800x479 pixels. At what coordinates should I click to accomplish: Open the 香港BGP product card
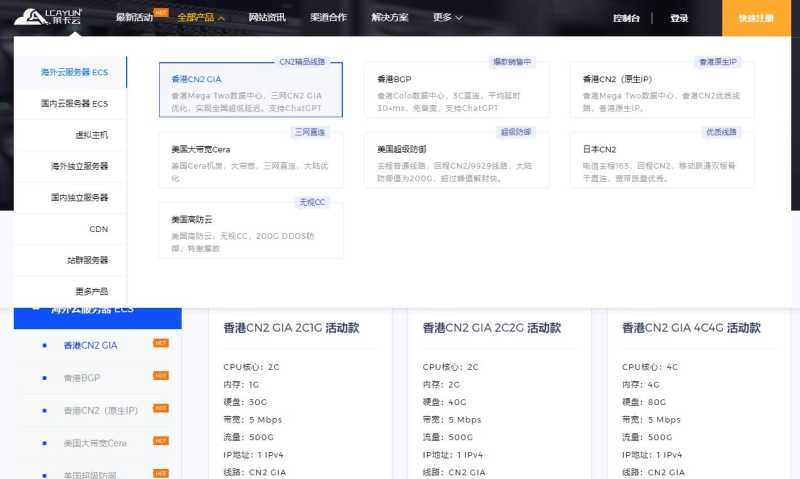[x=457, y=90]
